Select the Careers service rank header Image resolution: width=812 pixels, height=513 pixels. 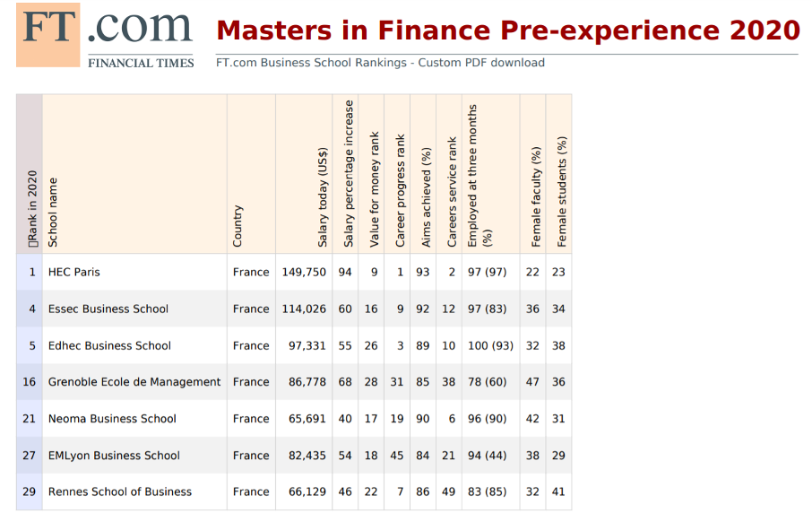453,191
